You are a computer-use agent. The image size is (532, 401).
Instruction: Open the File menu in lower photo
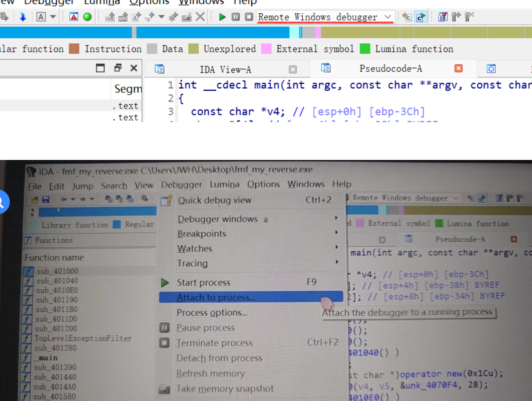(x=35, y=186)
